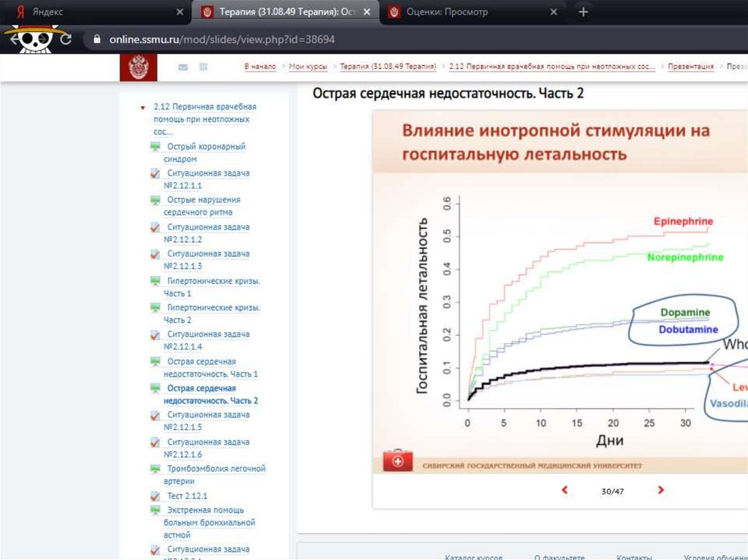The image size is (748, 560).
Task: Open Ситуационная задача №2.12.1.4
Action: pyautogui.click(x=206, y=340)
